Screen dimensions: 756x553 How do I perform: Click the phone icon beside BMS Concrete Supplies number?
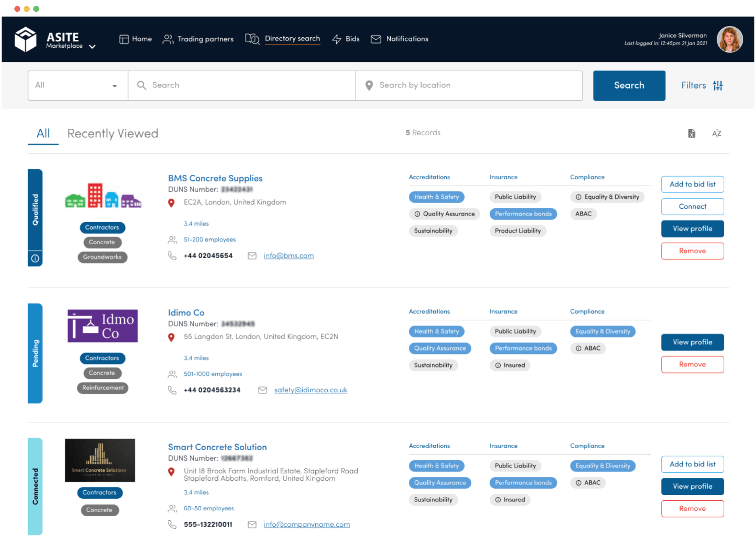(172, 255)
